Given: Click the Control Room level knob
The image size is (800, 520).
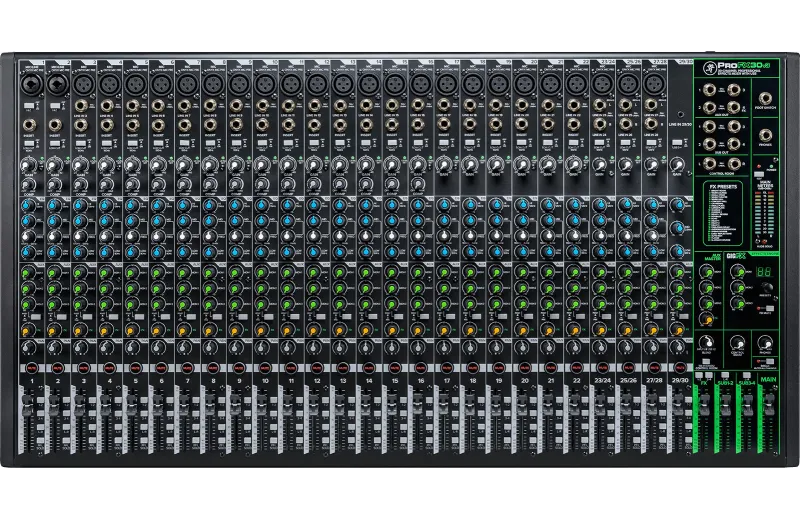Looking at the screenshot, I should pyautogui.click(x=737, y=342).
